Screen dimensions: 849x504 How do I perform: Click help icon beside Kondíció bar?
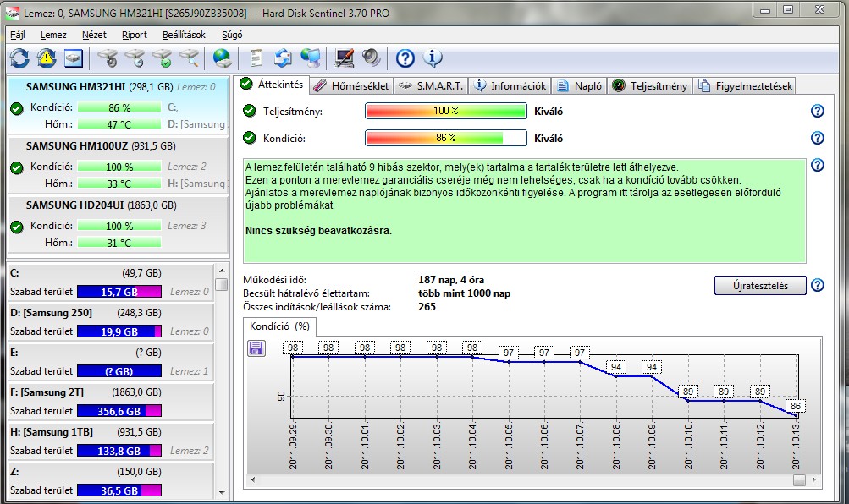pyautogui.click(x=817, y=138)
